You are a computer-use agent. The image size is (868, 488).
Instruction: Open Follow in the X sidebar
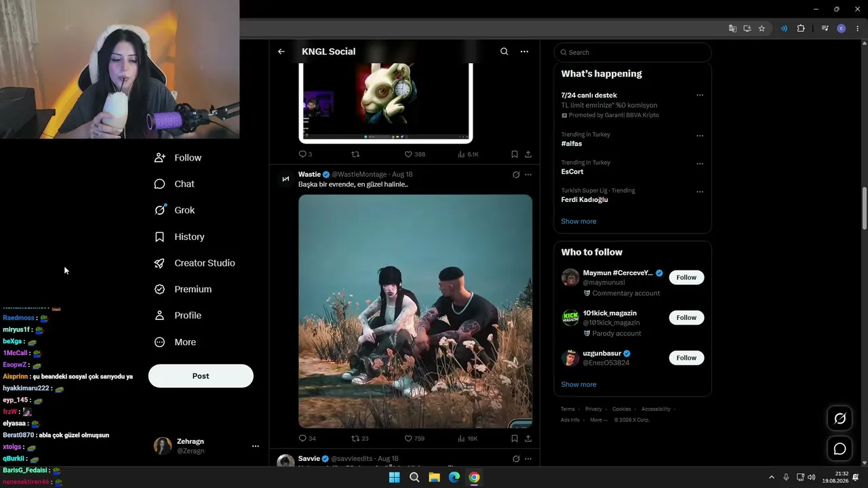pyautogui.click(x=178, y=158)
